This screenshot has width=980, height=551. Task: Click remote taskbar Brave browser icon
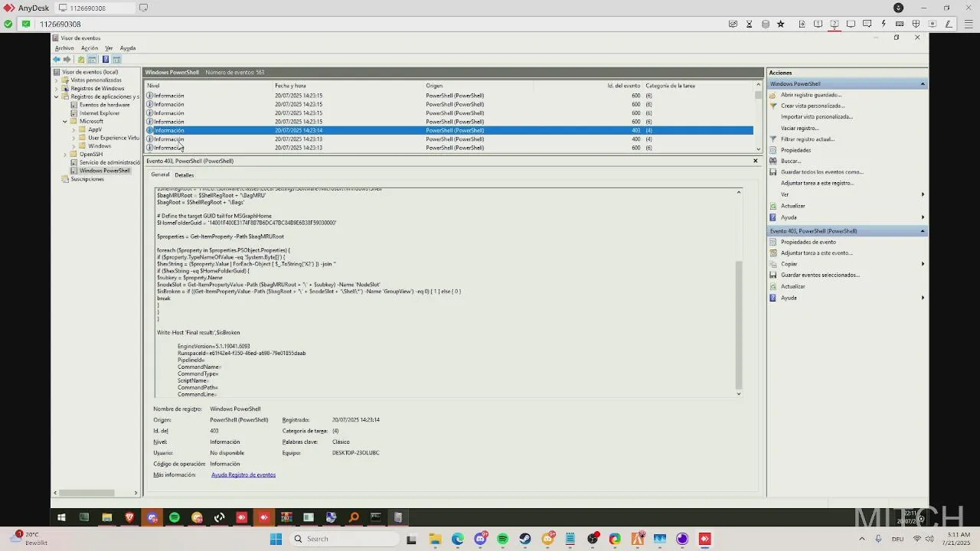pyautogui.click(x=129, y=518)
